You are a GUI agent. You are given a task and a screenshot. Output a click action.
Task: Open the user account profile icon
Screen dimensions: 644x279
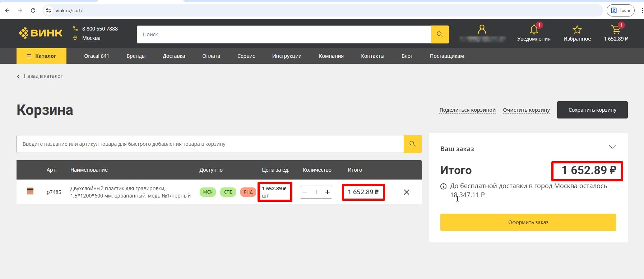click(482, 29)
